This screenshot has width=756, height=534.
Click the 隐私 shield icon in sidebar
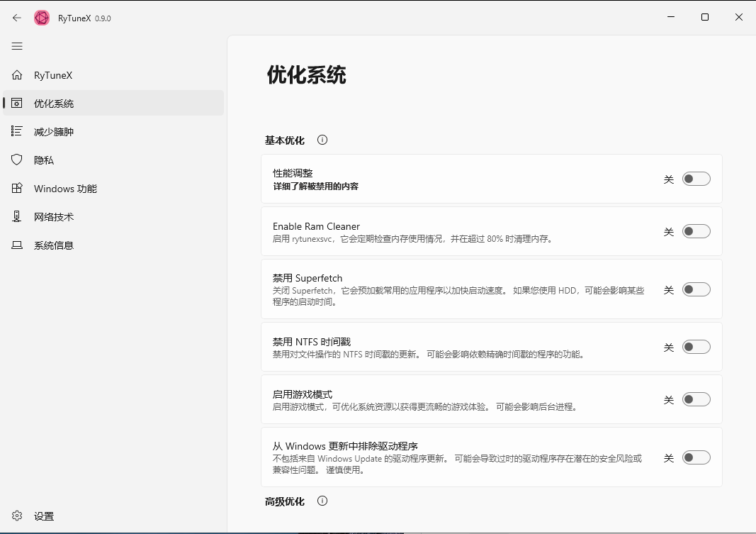pos(16,160)
